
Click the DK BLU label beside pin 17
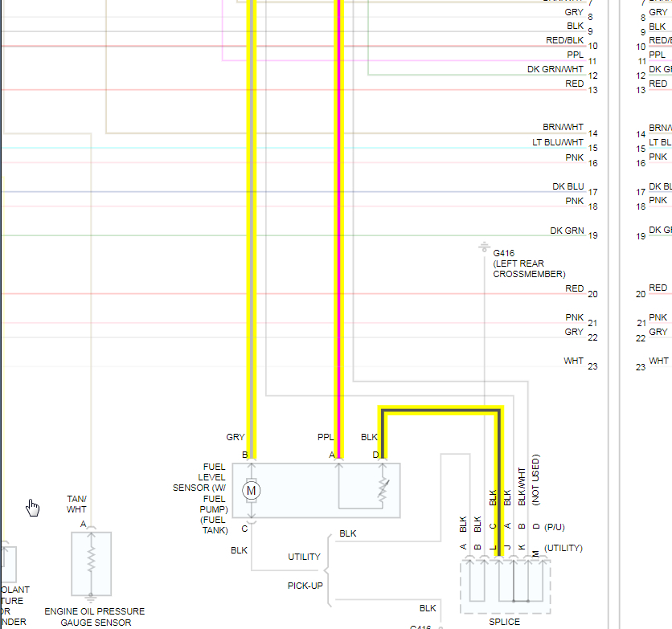[x=568, y=186]
